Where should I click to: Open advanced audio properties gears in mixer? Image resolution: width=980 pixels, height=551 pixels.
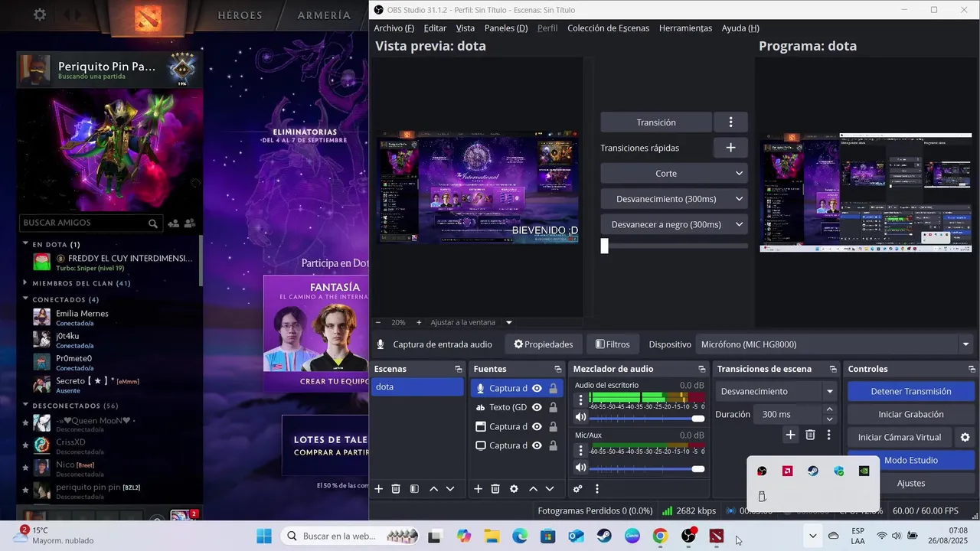578,489
